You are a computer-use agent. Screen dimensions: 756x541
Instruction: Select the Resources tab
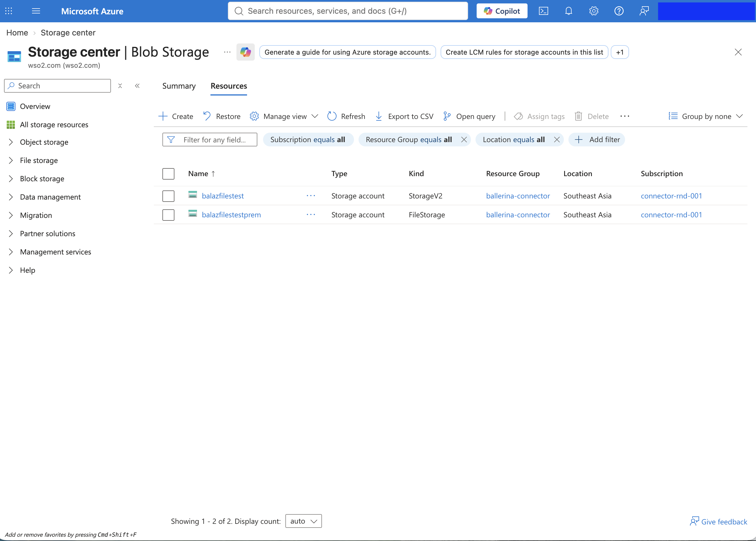(x=229, y=86)
